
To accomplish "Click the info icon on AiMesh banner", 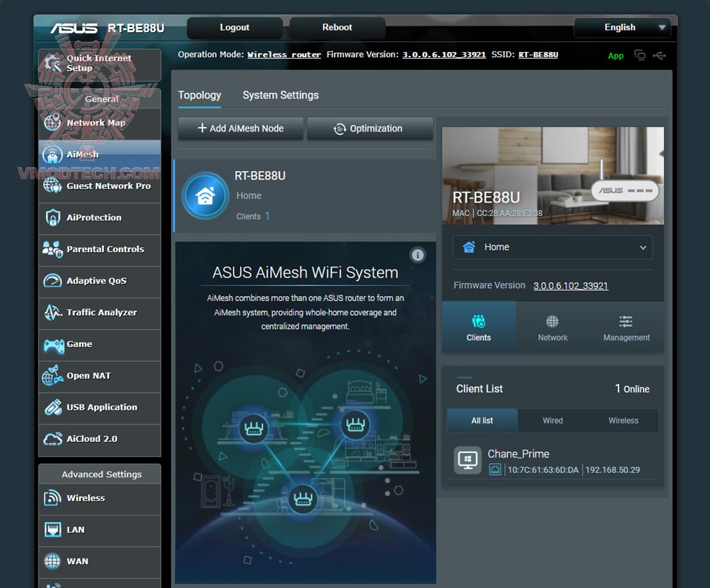I will [x=417, y=255].
